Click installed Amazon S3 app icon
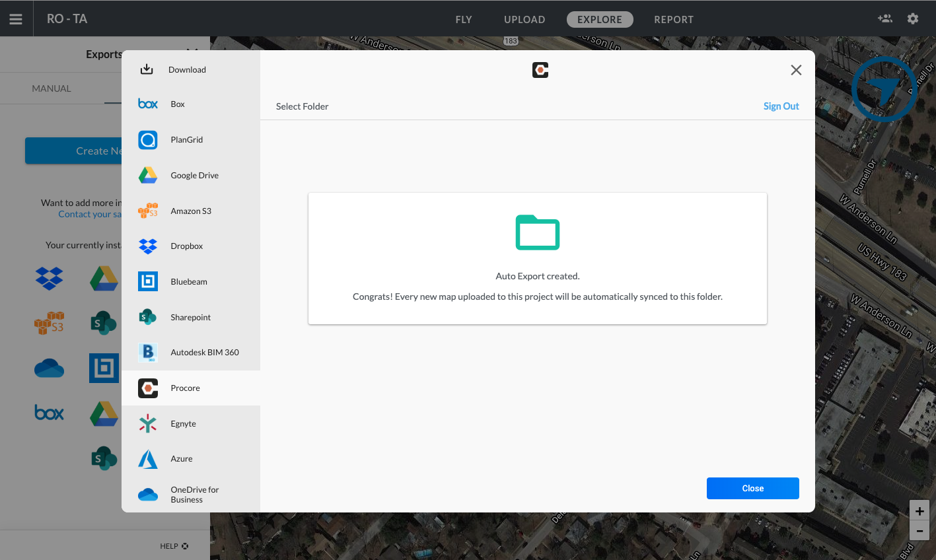Viewport: 936px width, 560px height. tap(49, 323)
